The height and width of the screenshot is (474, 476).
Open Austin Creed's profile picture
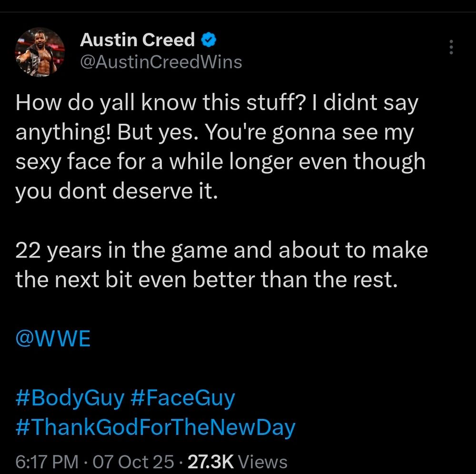40,52
